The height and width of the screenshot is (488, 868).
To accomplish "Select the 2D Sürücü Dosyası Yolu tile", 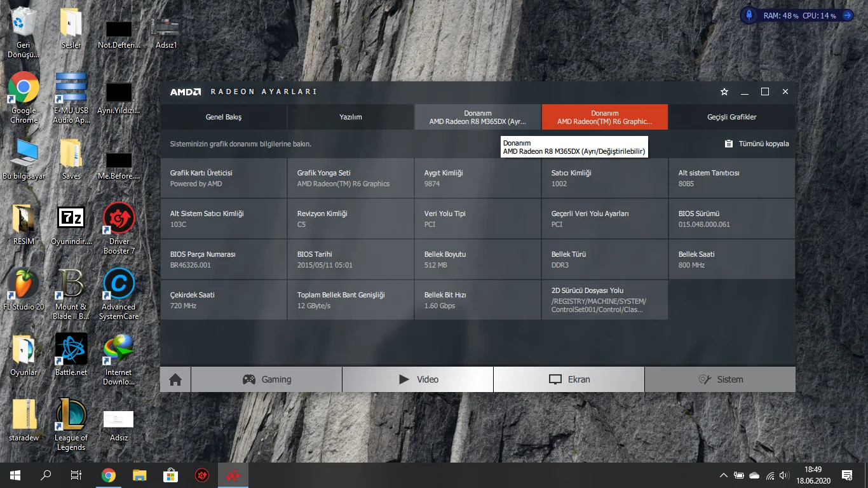I will coord(605,300).
